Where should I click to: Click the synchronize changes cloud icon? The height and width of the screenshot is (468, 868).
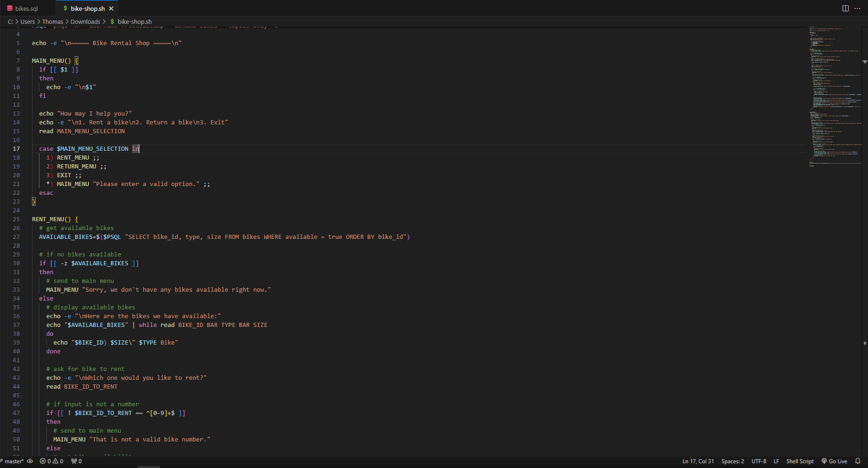click(x=29, y=461)
